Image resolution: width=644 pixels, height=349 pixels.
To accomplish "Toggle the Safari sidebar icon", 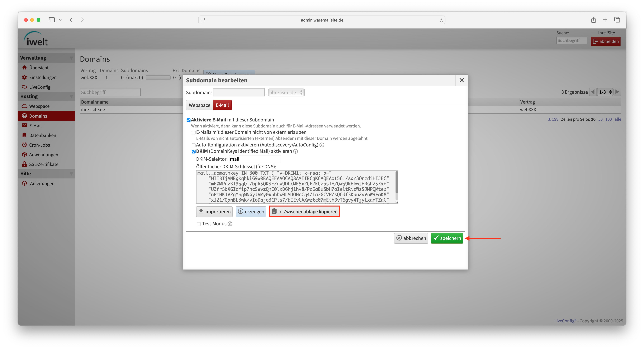I will [x=52, y=20].
